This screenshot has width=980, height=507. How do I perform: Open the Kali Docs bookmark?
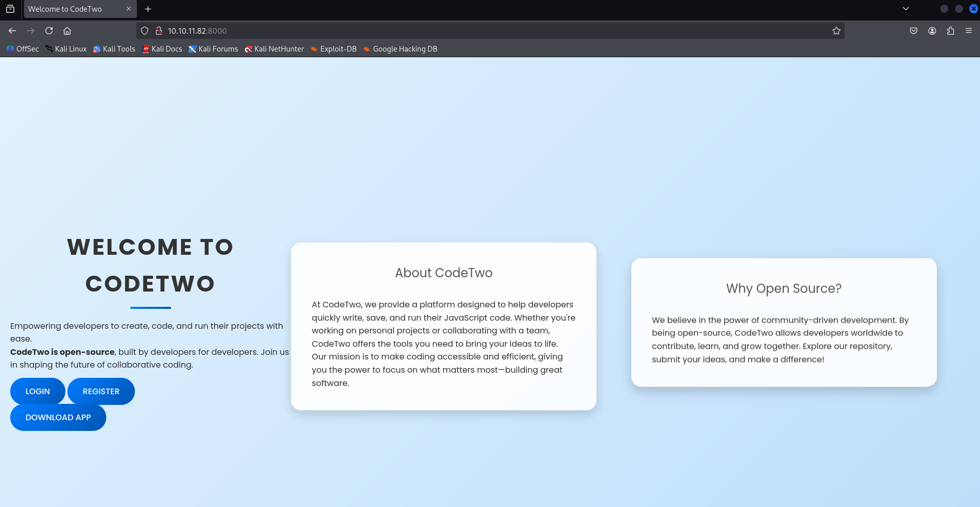(x=162, y=49)
